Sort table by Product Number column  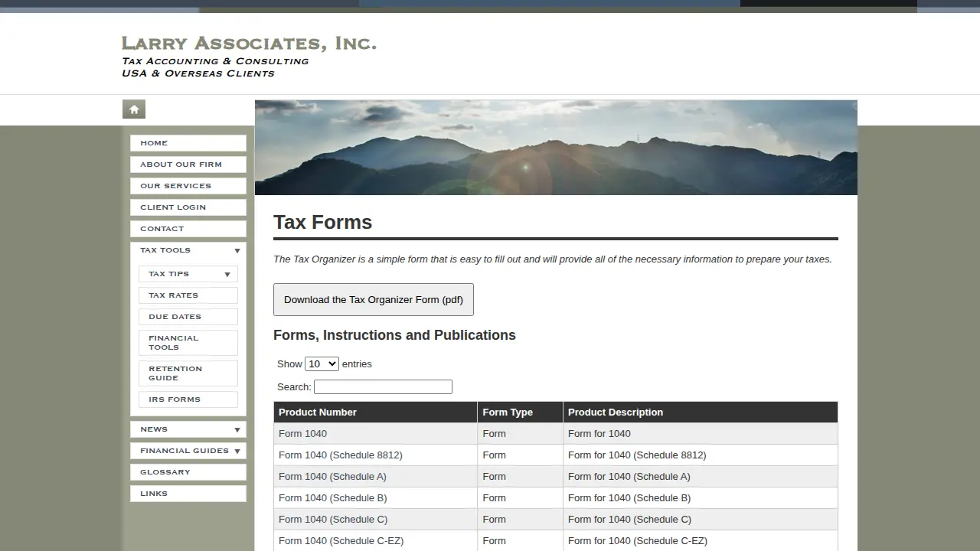tap(375, 412)
